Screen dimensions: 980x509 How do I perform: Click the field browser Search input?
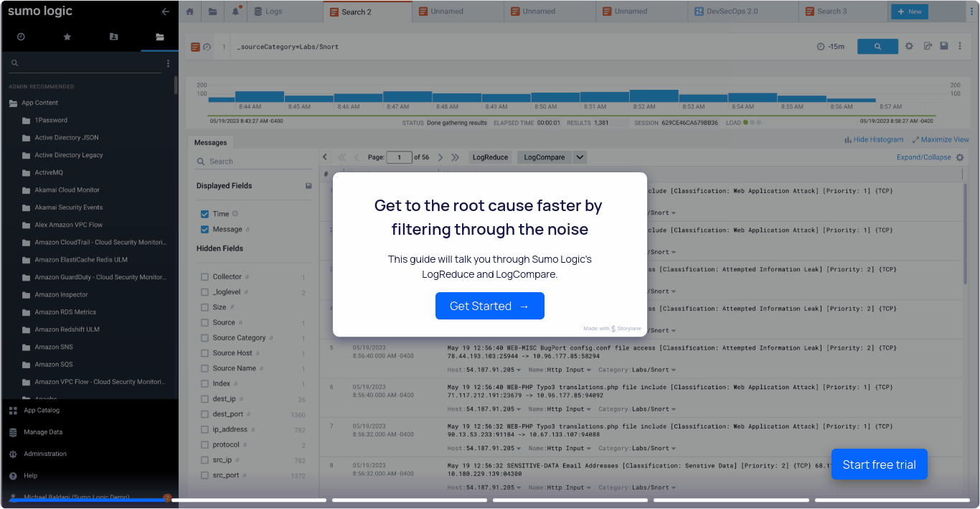pos(254,162)
